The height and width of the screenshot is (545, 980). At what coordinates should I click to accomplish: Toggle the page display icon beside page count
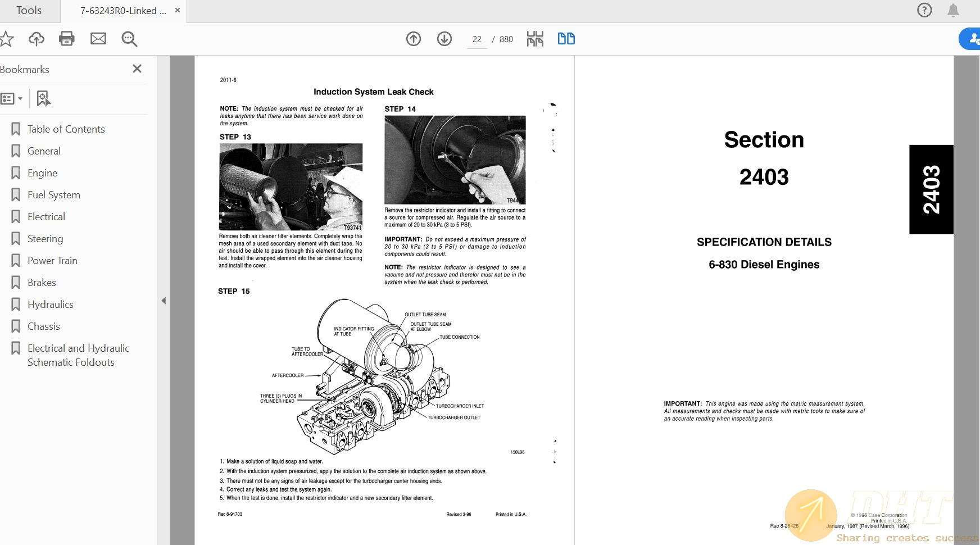(535, 38)
